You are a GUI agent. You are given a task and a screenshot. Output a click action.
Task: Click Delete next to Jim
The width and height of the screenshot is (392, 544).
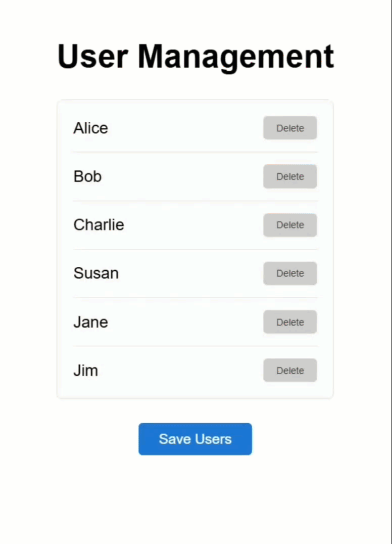tap(290, 370)
